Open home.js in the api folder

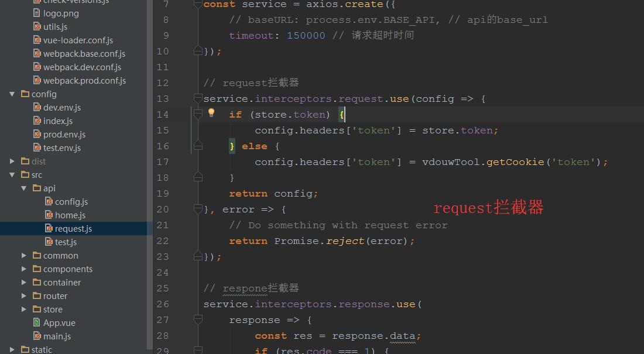[70, 215]
